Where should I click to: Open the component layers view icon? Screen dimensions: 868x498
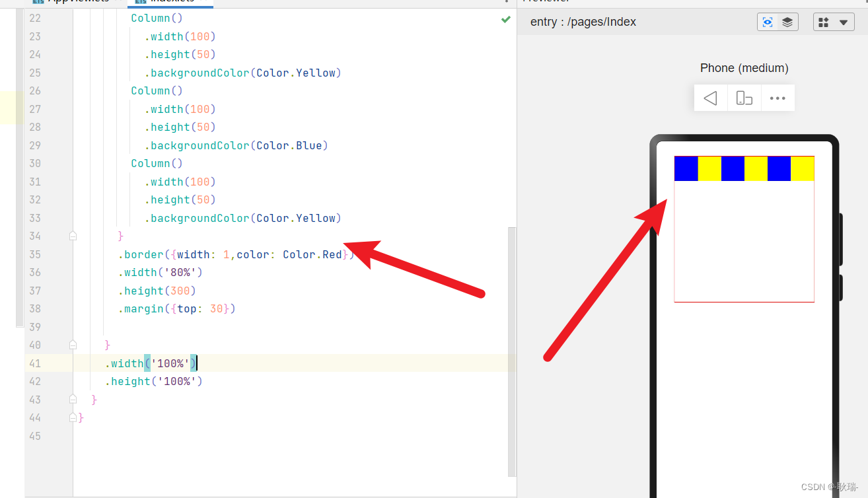787,22
